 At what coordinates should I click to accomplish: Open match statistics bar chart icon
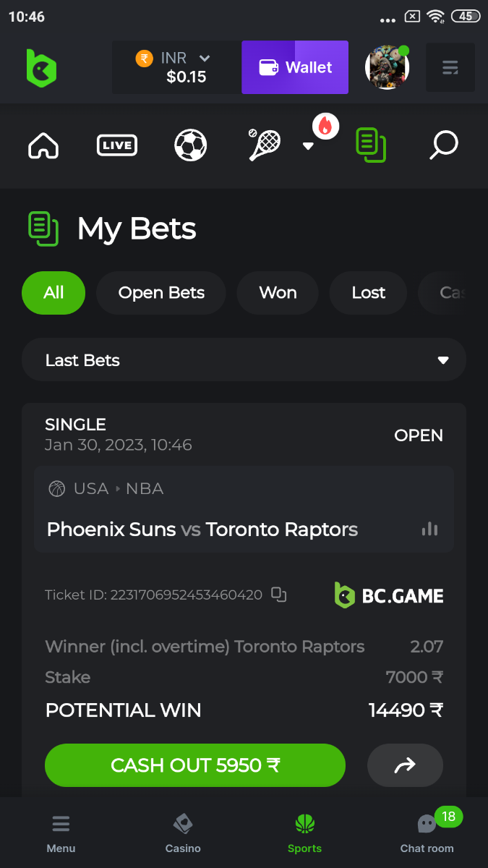click(x=429, y=529)
